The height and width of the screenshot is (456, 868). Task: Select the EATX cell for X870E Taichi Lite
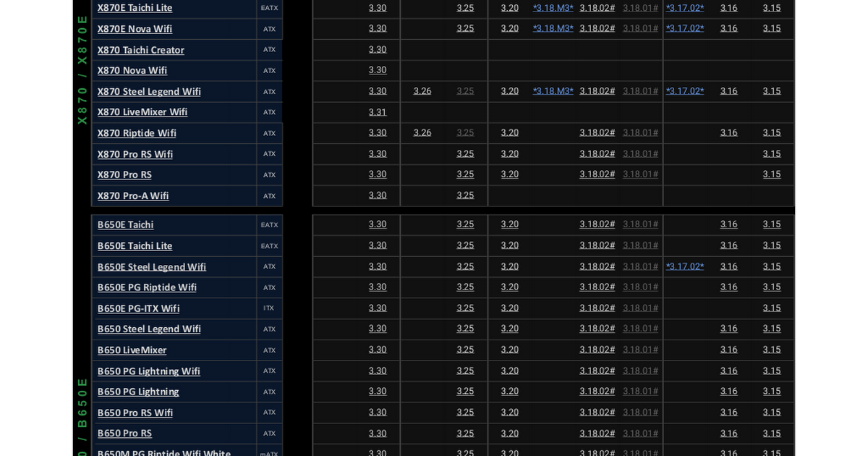pyautogui.click(x=269, y=8)
